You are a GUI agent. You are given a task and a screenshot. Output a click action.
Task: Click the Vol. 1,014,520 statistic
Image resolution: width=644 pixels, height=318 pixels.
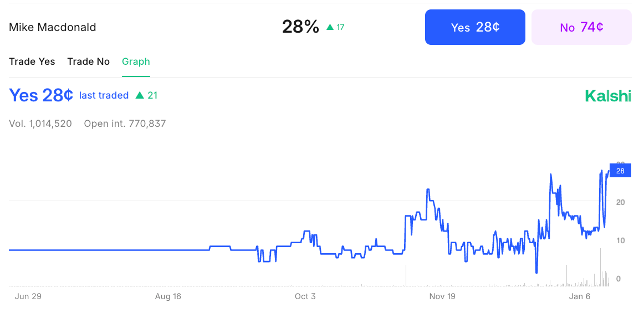tap(40, 124)
